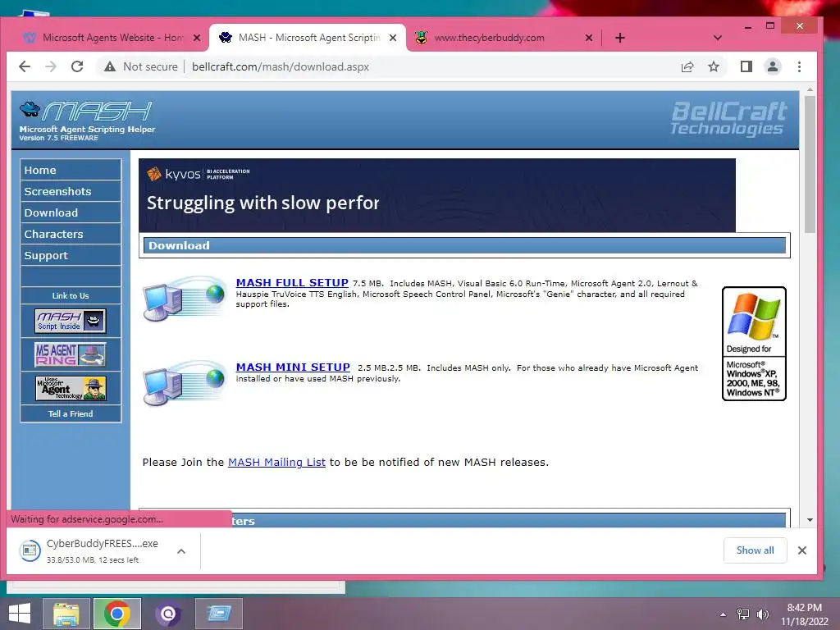Close the downloads bar
This screenshot has width=840, height=630.
pyautogui.click(x=801, y=550)
